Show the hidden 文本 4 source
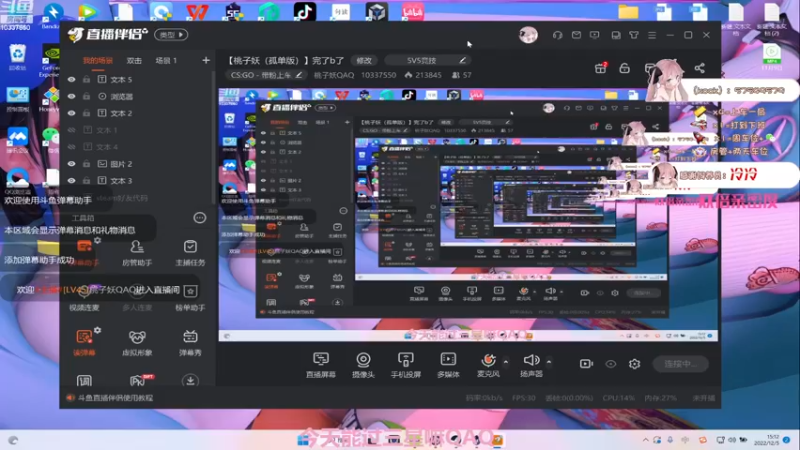 (x=71, y=147)
